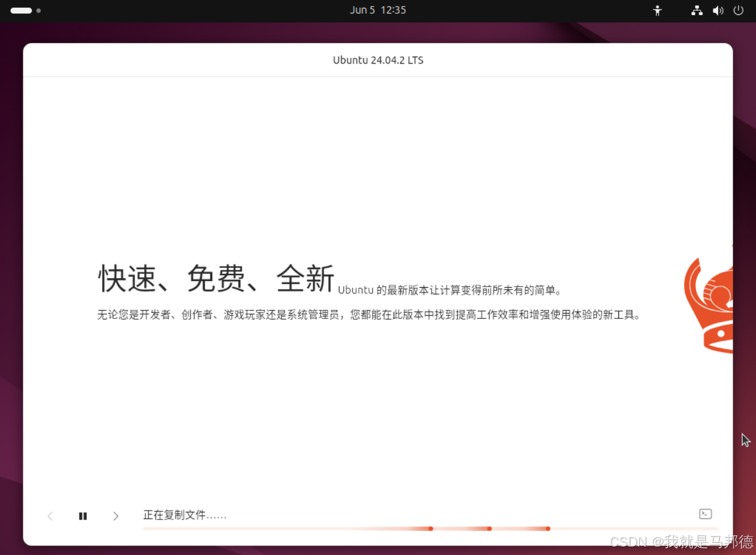Click the '快速、免费、全新' headline
Image resolution: width=756 pixels, height=555 pixels.
point(216,279)
